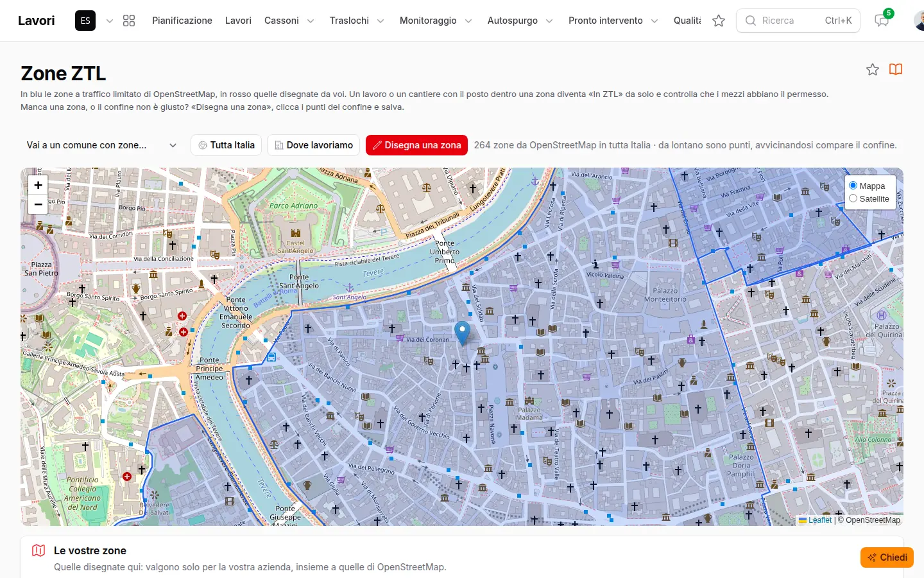Click the '264 zone da OpenStreetMap' status text
The image size is (924, 578).
point(685,145)
